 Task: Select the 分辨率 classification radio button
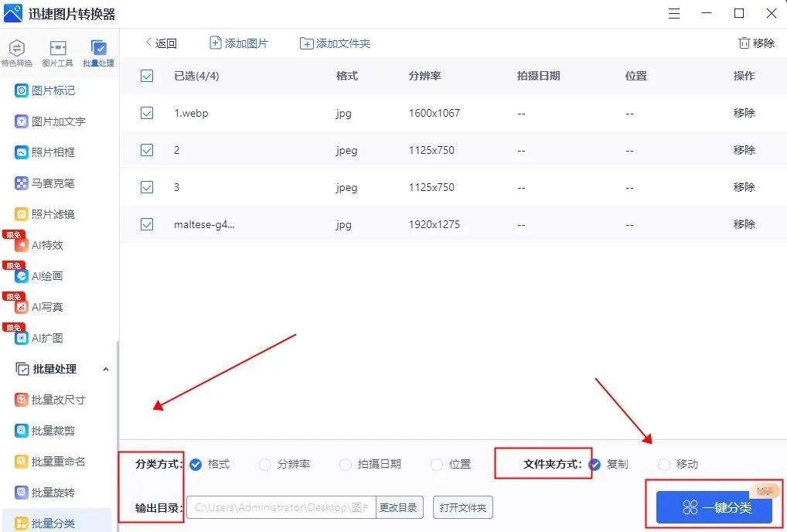pos(265,465)
